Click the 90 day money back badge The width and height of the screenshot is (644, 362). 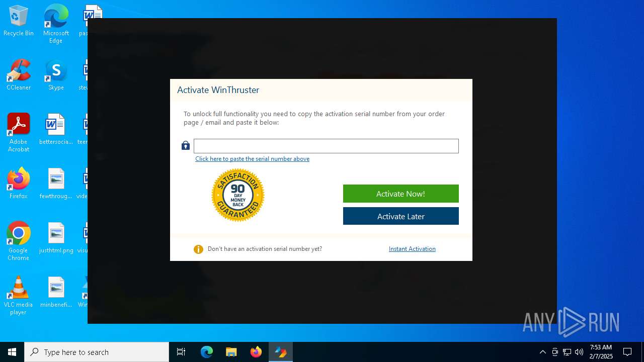click(x=238, y=195)
